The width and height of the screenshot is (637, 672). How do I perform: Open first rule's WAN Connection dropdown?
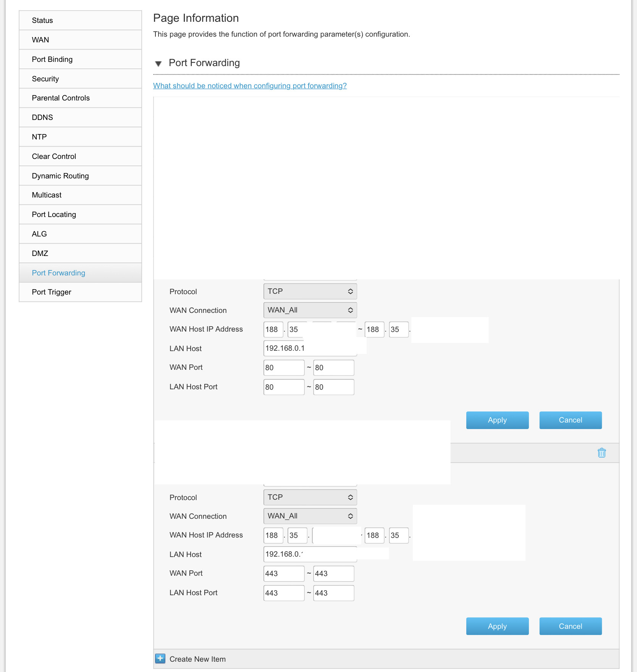pos(310,310)
